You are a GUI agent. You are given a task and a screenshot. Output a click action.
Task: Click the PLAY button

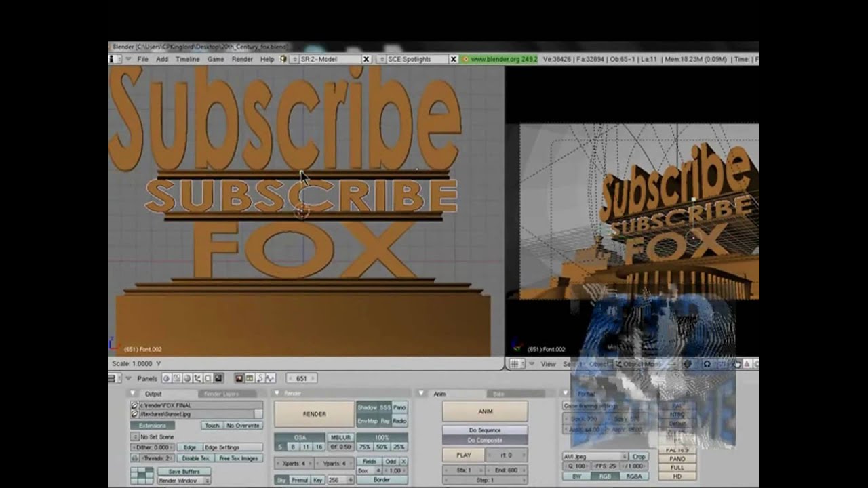point(464,455)
